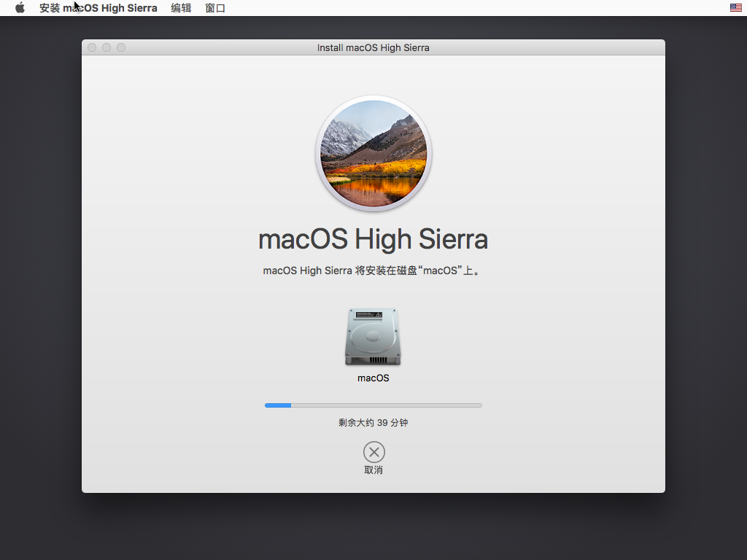Image resolution: width=747 pixels, height=560 pixels.
Task: Select the macOS hard disk icon
Action: tap(373, 337)
